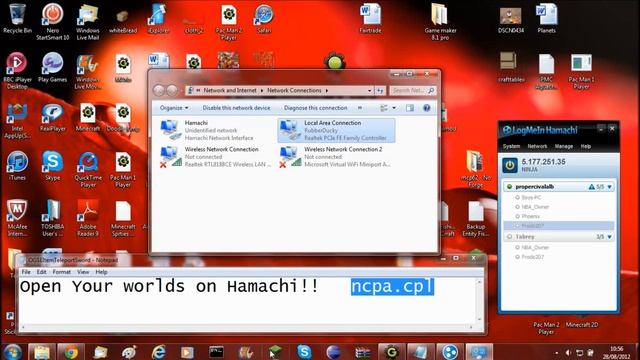
Task: Open the Notepad Edit menu
Action: coord(42,272)
